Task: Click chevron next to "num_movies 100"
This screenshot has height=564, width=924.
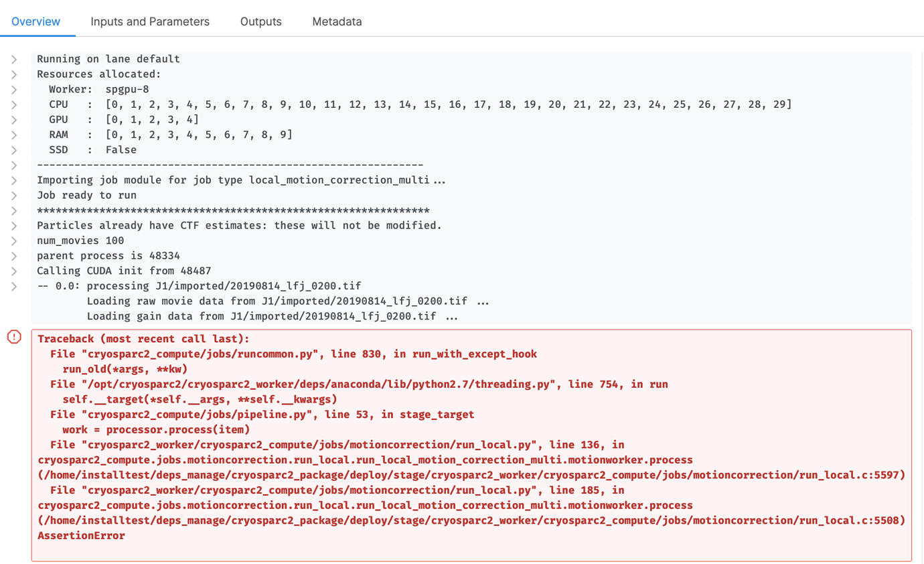Action: tap(13, 241)
